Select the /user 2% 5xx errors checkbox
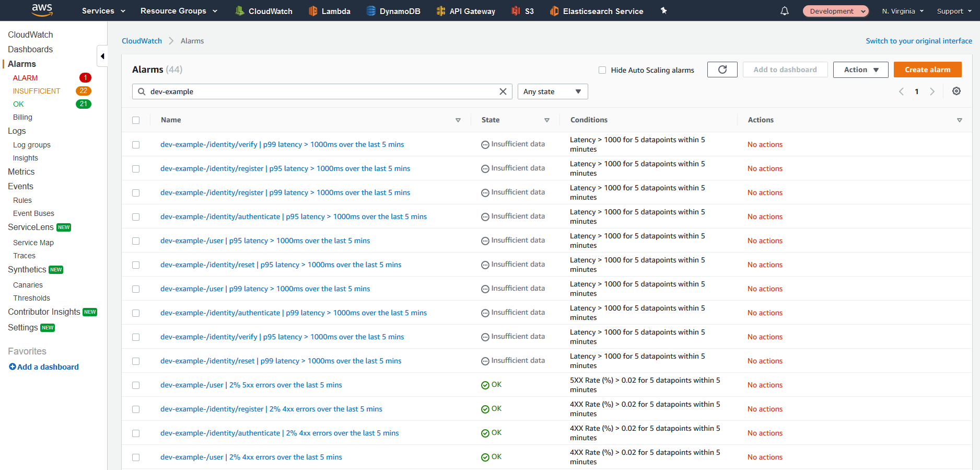This screenshot has width=980, height=470. pos(136,385)
